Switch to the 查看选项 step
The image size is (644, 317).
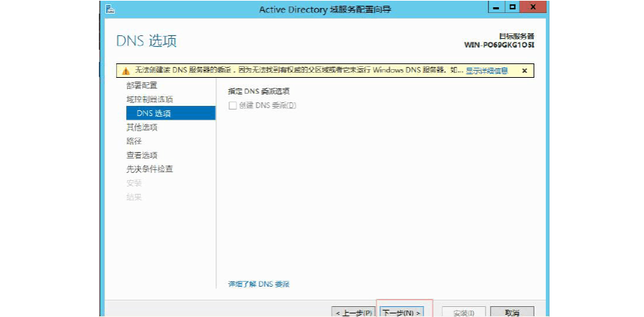point(141,155)
